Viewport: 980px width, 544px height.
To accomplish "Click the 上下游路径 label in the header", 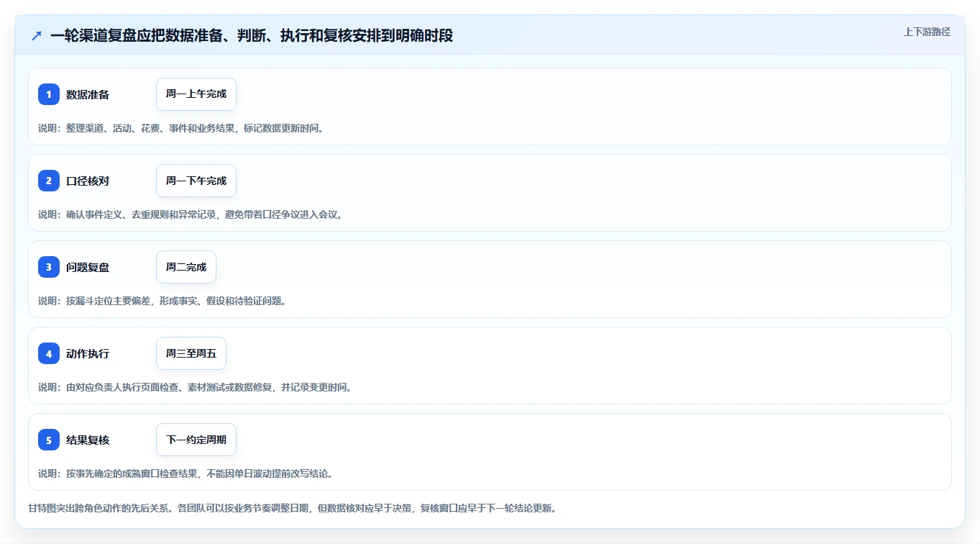I will [927, 32].
